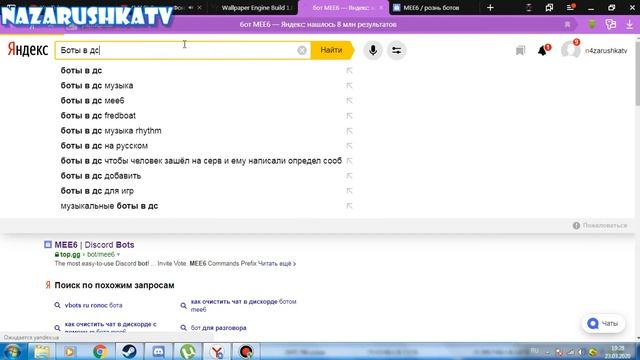Open the volume icon in system tray
This screenshot has height=360, width=640.
pyautogui.click(x=580, y=352)
